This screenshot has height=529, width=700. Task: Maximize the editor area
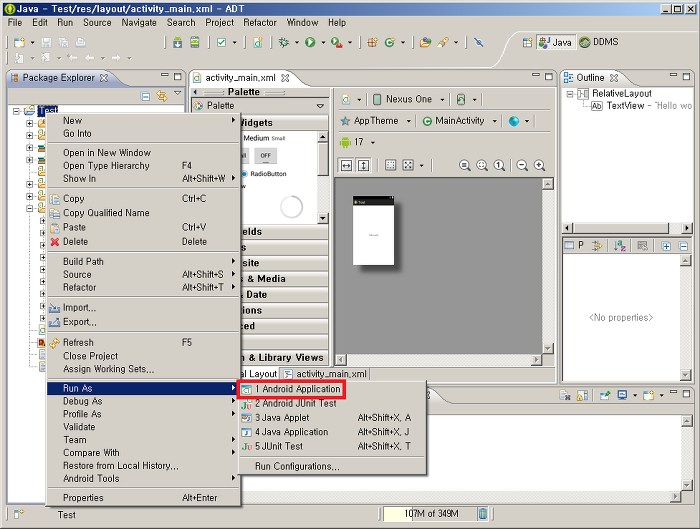549,76
